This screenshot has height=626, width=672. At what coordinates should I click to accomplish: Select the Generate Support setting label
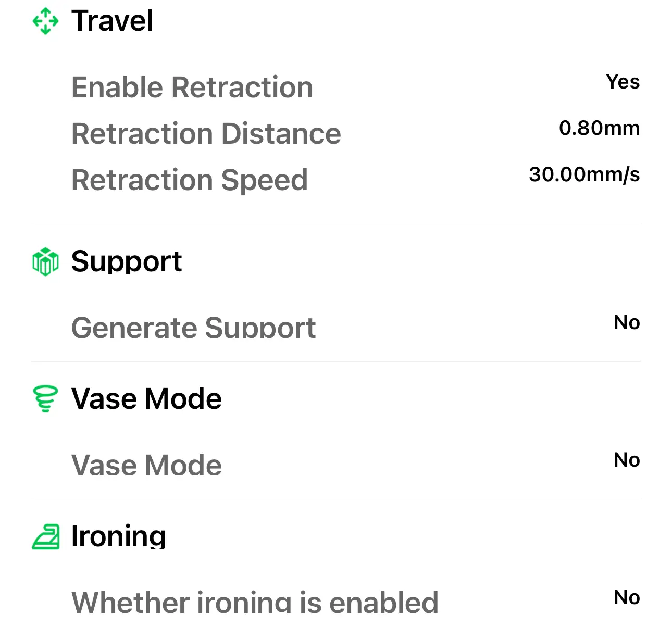[194, 328]
